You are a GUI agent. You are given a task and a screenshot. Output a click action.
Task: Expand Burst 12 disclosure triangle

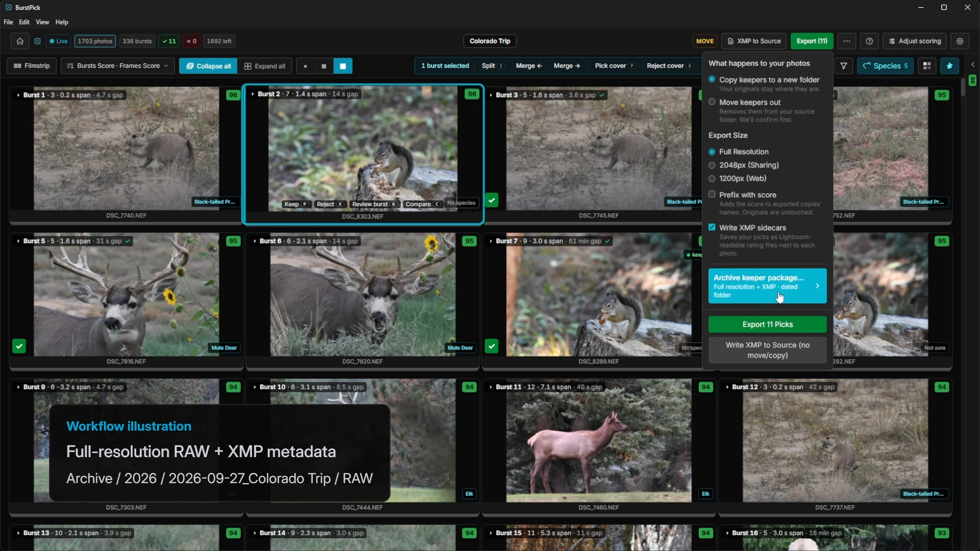[x=727, y=387]
